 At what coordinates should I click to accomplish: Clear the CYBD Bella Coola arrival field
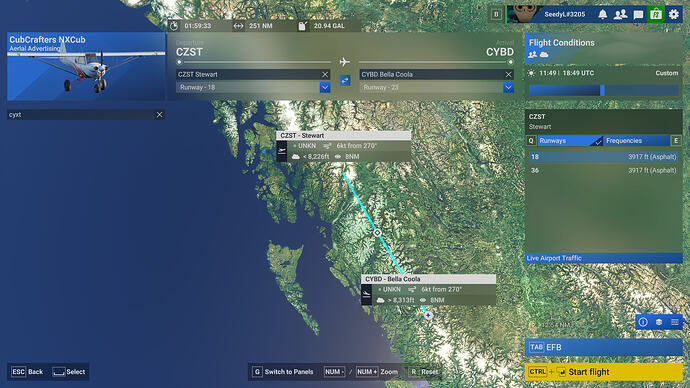[x=508, y=74]
